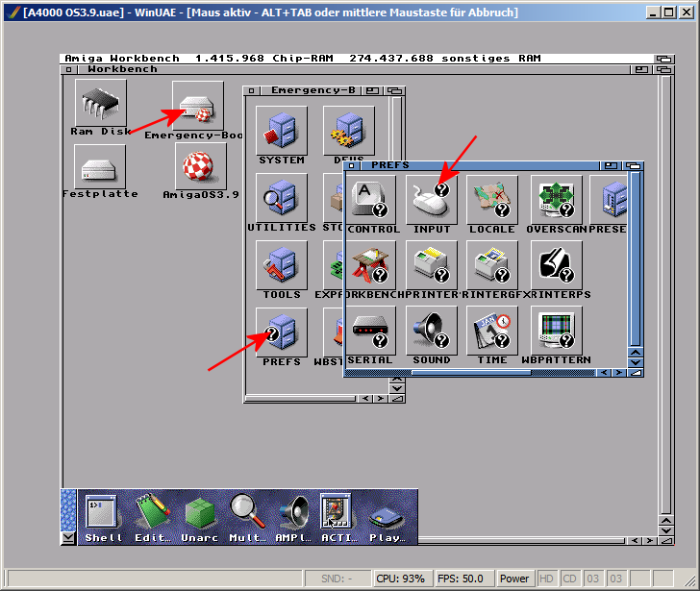Select the PRINTERPS prefs icon
The height and width of the screenshot is (591, 700).
coord(556,265)
